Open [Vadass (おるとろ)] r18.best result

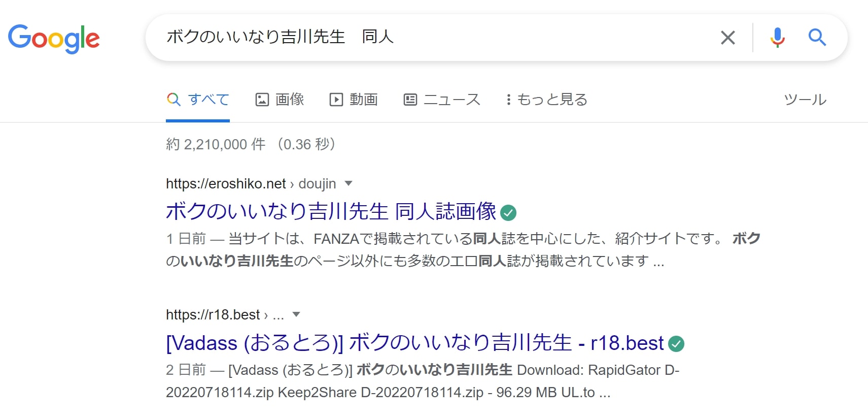pyautogui.click(x=415, y=343)
